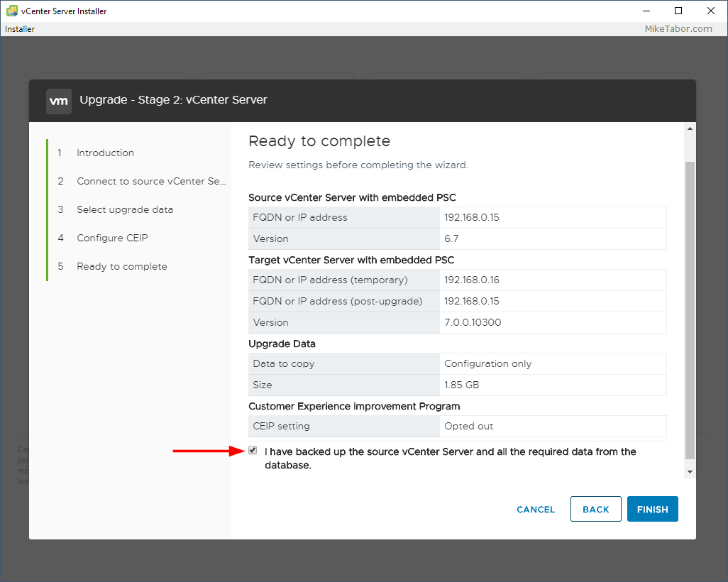
Task: Close the vCenter Server Installer window
Action: click(711, 11)
